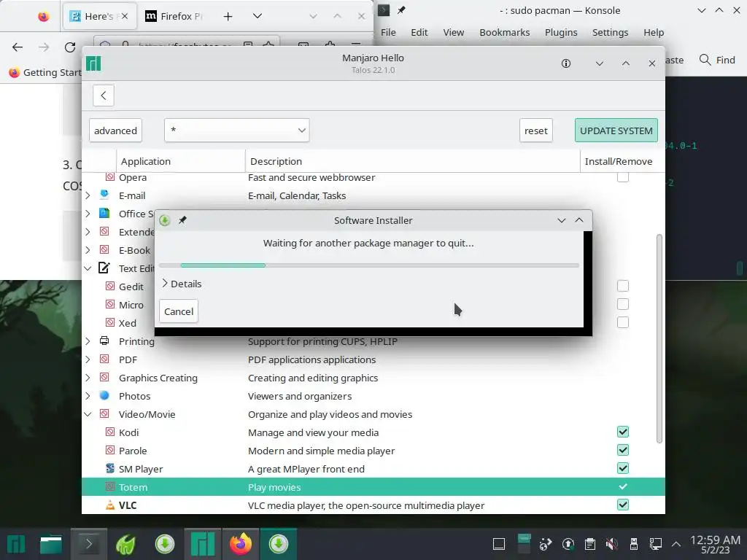Uncheck the VLC install checkbox

click(x=623, y=505)
